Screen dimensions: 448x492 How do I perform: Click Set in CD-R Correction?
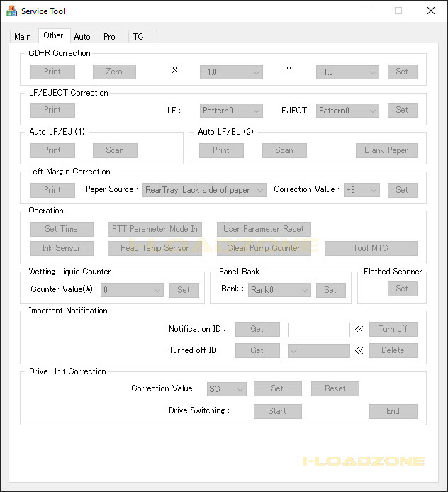(x=403, y=72)
